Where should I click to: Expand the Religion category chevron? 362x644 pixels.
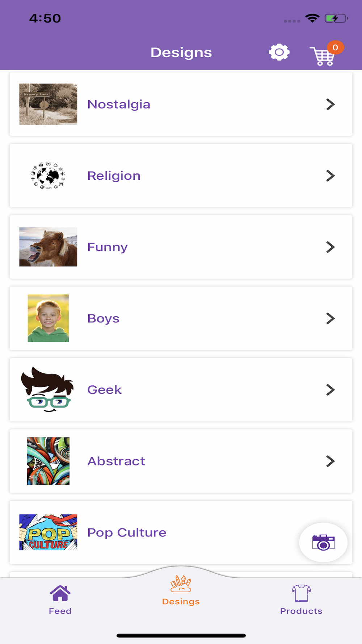click(x=330, y=176)
